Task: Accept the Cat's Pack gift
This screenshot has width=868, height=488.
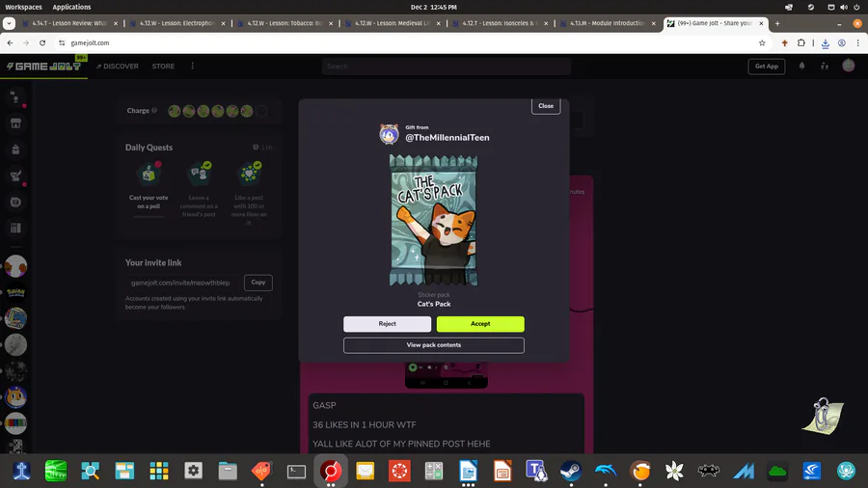Action: point(480,324)
